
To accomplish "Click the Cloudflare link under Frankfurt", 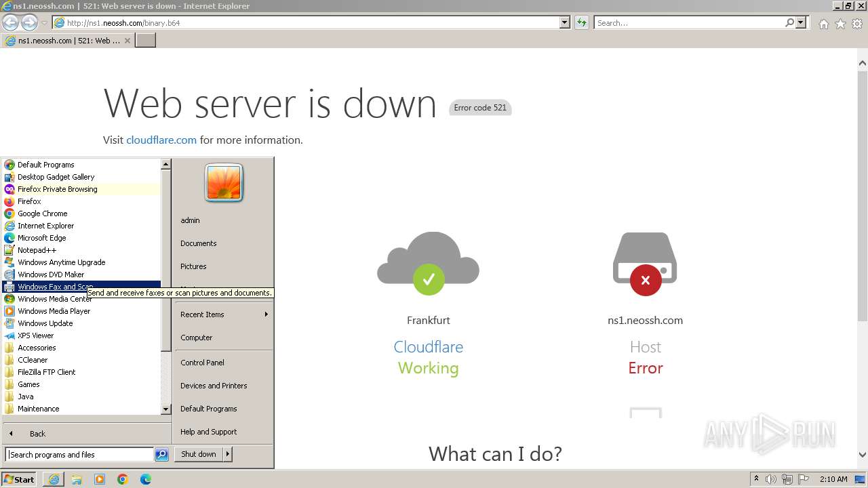I will pyautogui.click(x=429, y=347).
